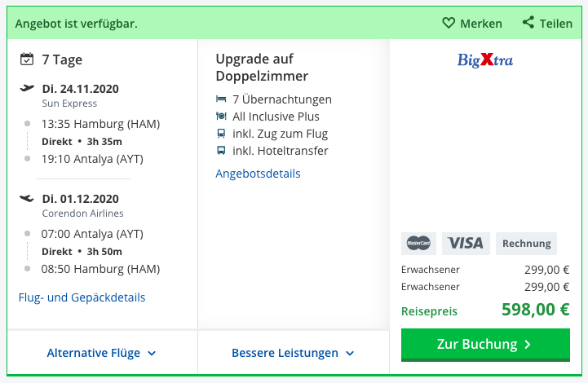The image size is (588, 383).
Task: Click the chevron next to Alternative Flüge
Action: 152,353
